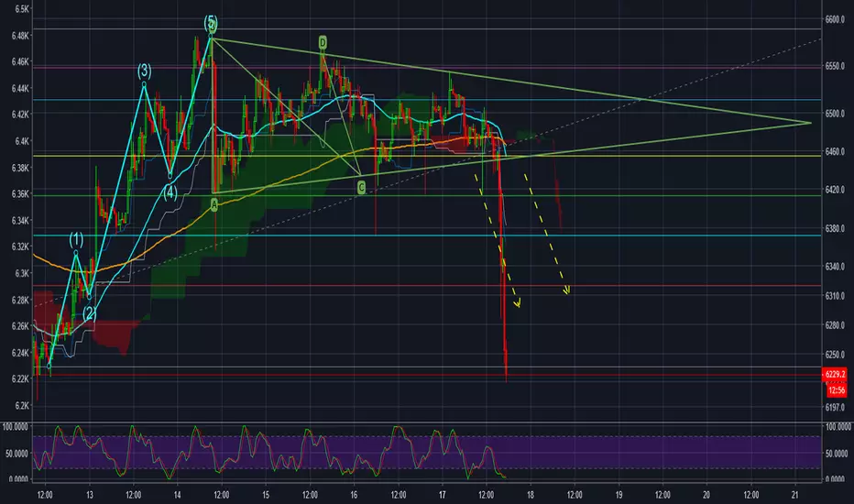Viewport: 854px width, 504px height.
Task: Click the red countdown timer 12:56
Action: coord(837,390)
